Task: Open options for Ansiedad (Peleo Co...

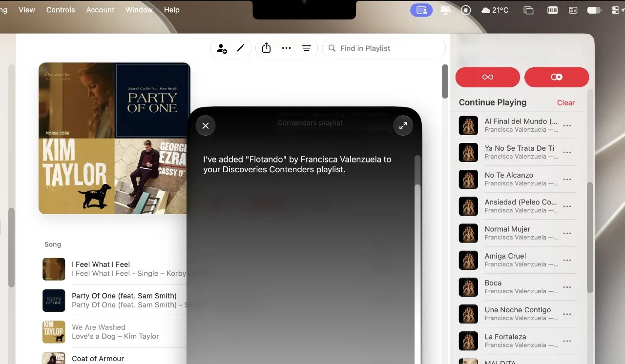Action: click(x=567, y=206)
